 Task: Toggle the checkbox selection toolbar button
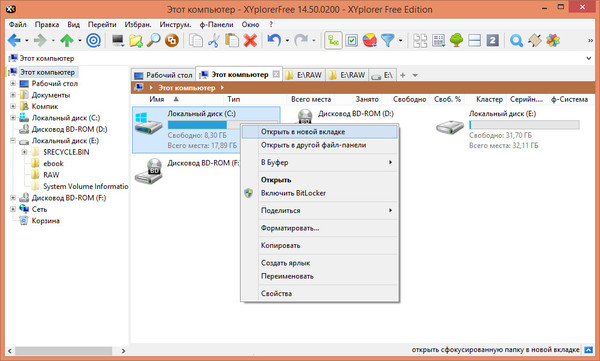pyautogui.click(x=352, y=40)
